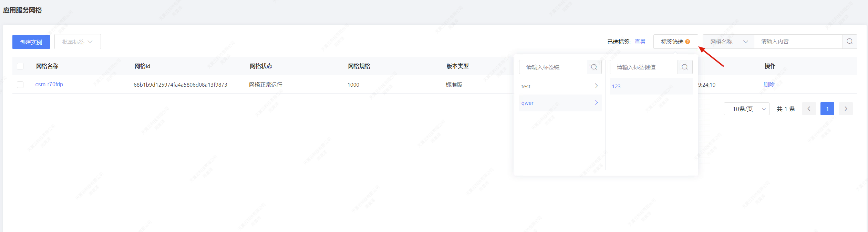
Task: Click the 网格状态 column header
Action: (x=261, y=66)
